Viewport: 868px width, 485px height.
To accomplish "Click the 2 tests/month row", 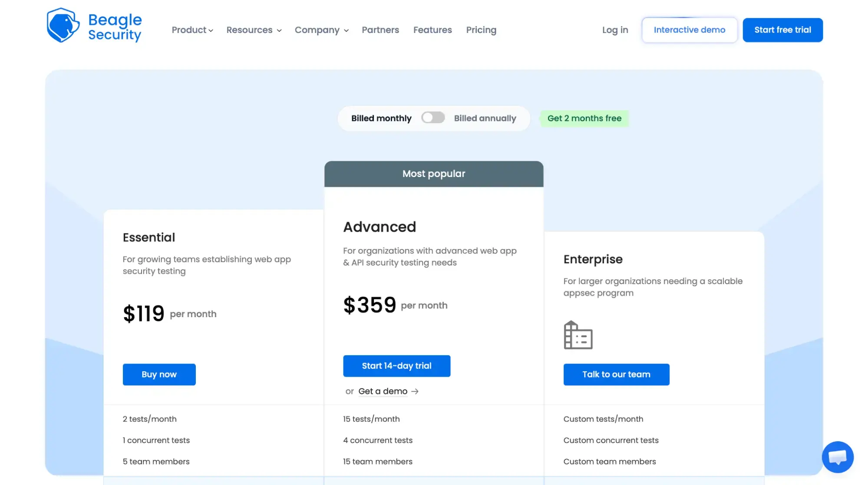I will click(x=149, y=419).
